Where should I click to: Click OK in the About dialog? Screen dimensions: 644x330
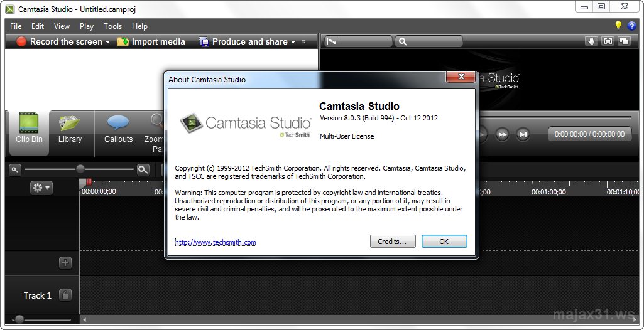coord(444,242)
